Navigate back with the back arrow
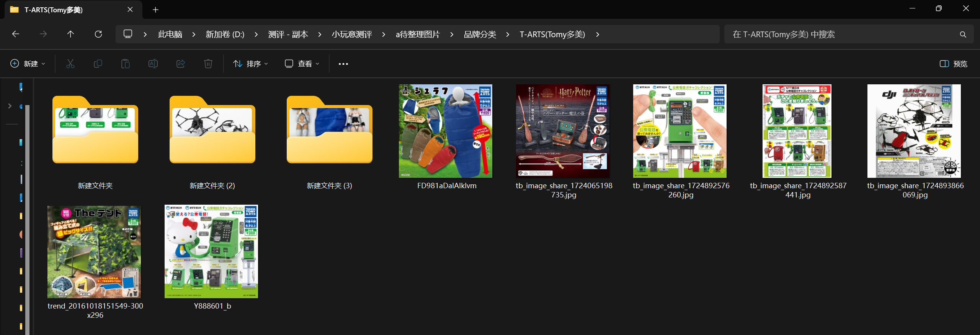 pos(16,34)
